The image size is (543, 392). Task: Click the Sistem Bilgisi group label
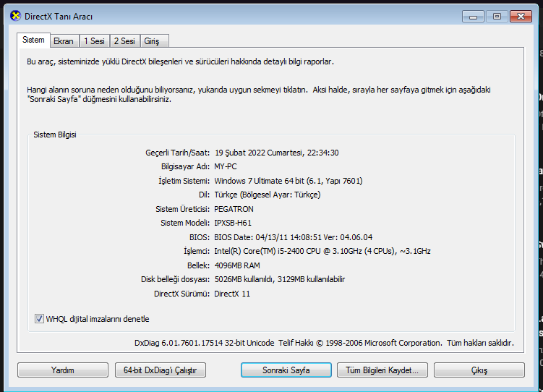[x=55, y=135]
